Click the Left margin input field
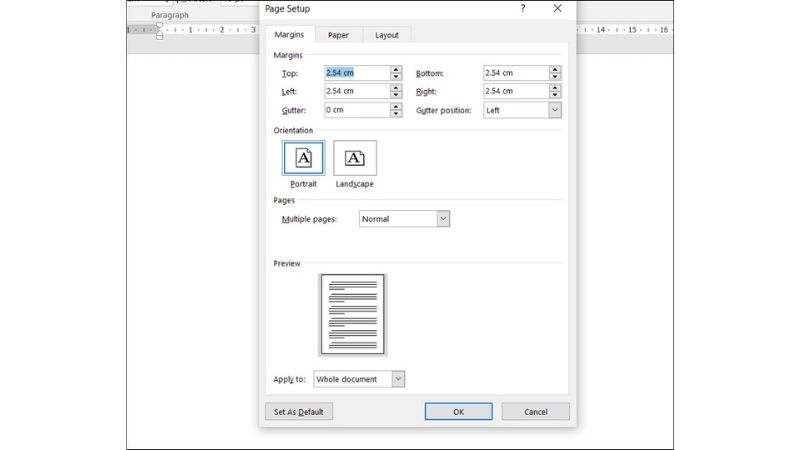This screenshot has width=800, height=450. point(358,91)
